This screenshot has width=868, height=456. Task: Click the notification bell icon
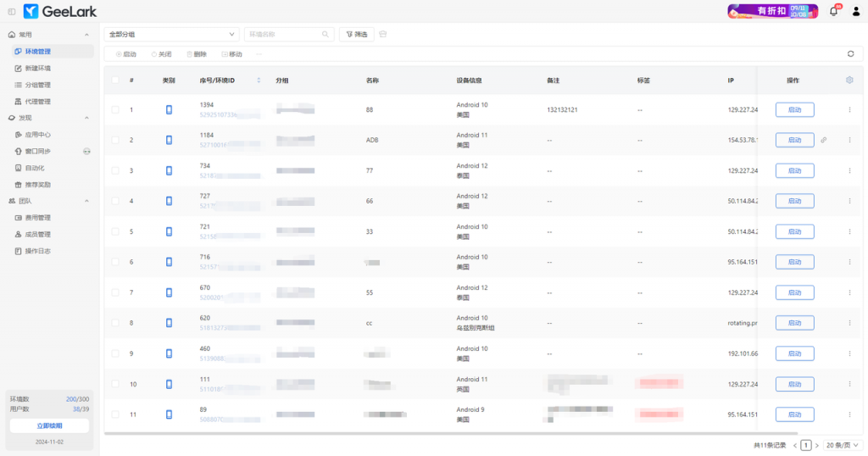click(833, 11)
